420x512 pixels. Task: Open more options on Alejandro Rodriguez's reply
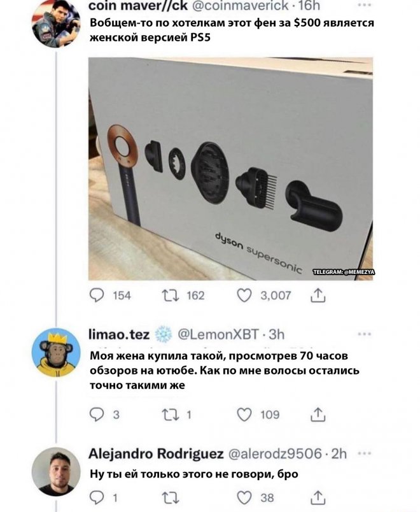pos(363,453)
